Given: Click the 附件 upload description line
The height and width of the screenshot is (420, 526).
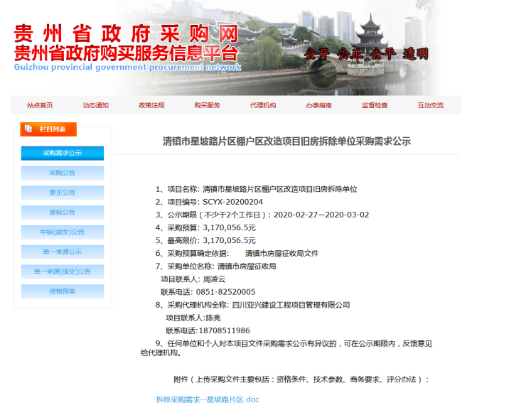Looking at the screenshot, I should tap(301, 379).
